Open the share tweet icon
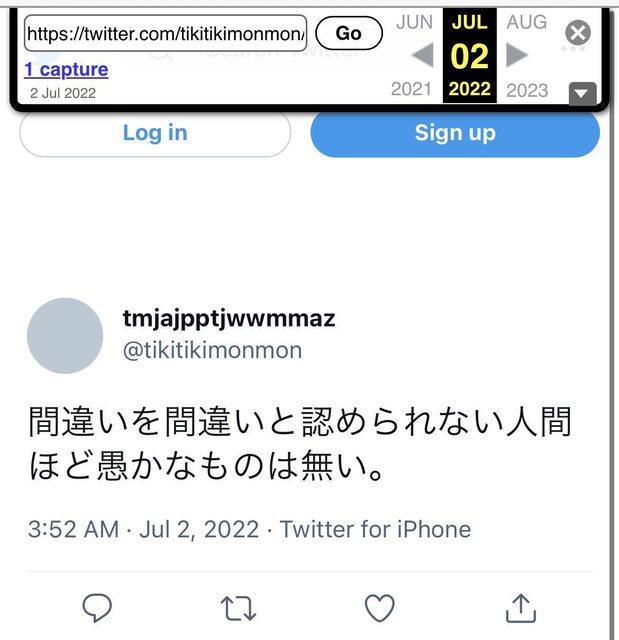Viewport: 619px width, 640px height. (521, 608)
